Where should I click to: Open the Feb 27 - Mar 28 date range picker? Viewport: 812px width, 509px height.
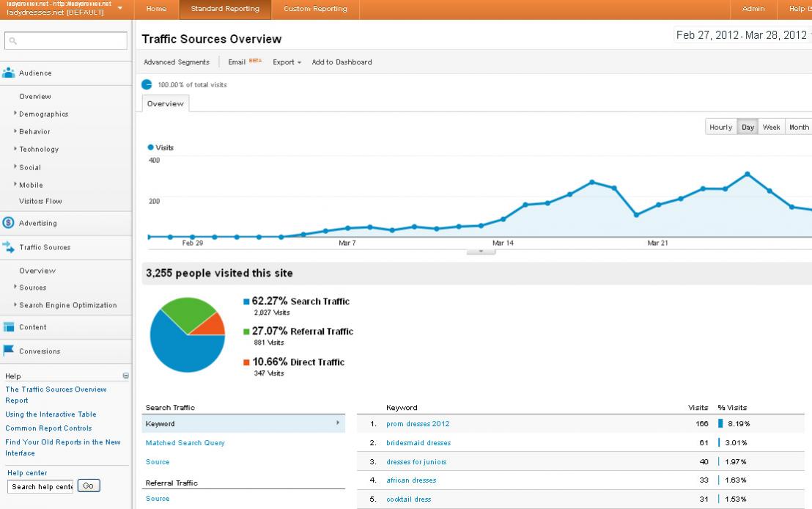(742, 35)
